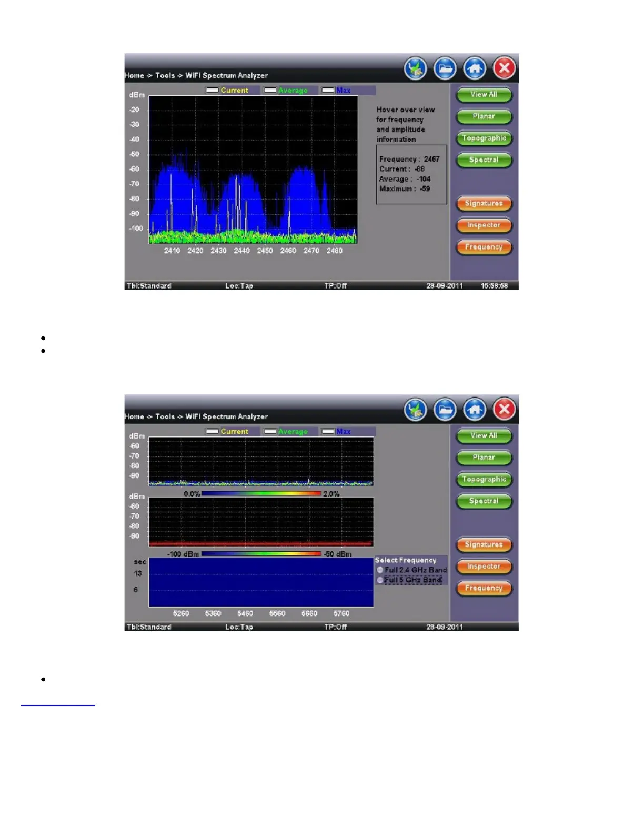The height and width of the screenshot is (834, 644).
Task: Click 'Tbl:Standard' in lower analyzer status bar
Action: pos(149,627)
